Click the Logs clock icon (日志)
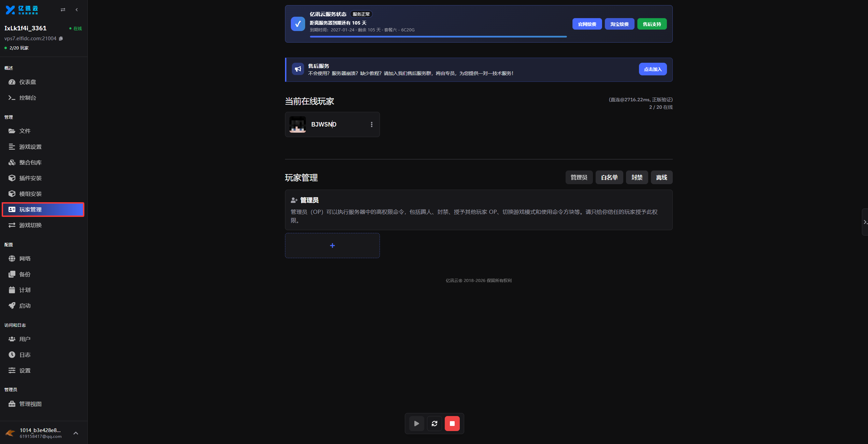868x444 pixels. tap(12, 355)
